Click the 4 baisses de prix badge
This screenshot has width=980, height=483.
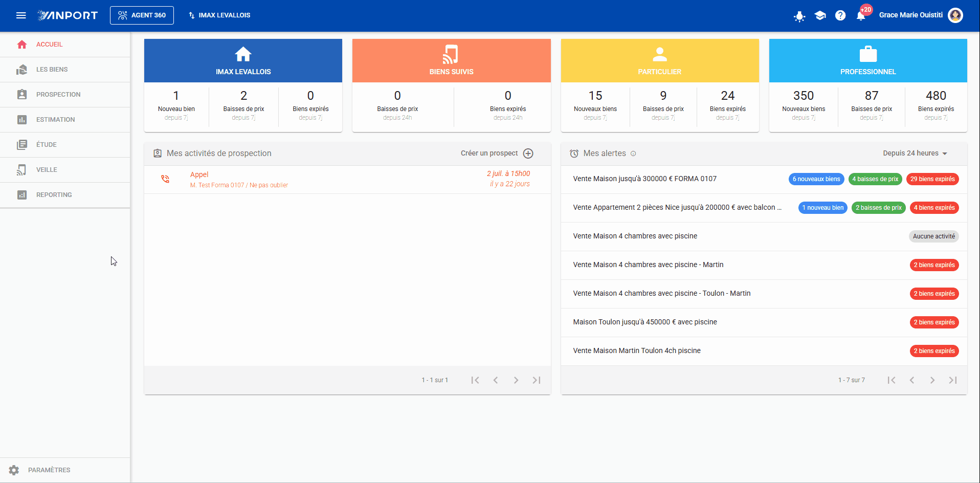tap(875, 179)
